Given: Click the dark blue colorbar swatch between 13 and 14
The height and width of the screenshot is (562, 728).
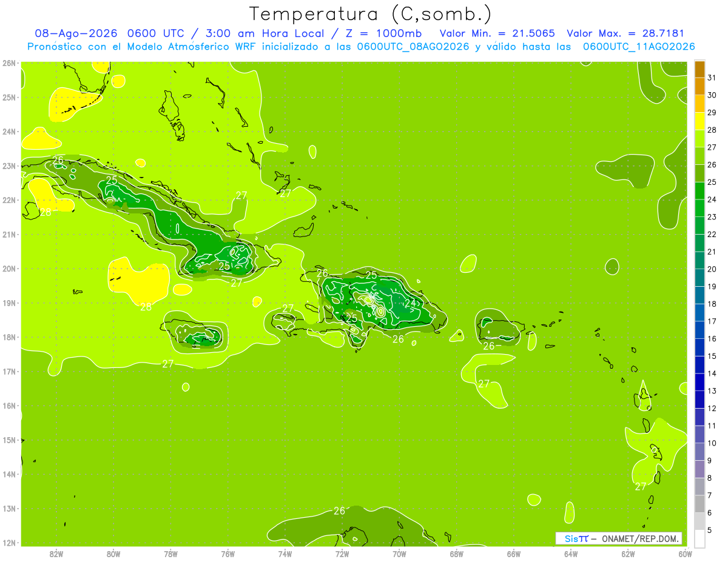Looking at the screenshot, I should [699, 383].
